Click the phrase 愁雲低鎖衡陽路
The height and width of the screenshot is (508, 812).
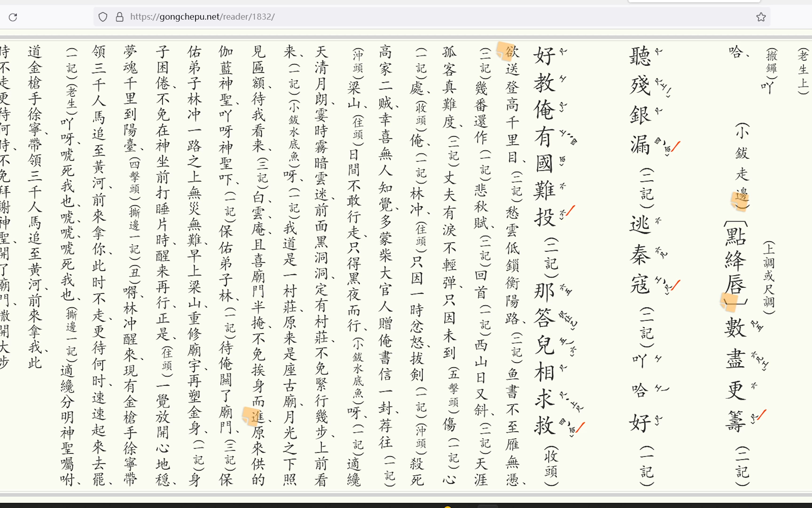(x=512, y=265)
